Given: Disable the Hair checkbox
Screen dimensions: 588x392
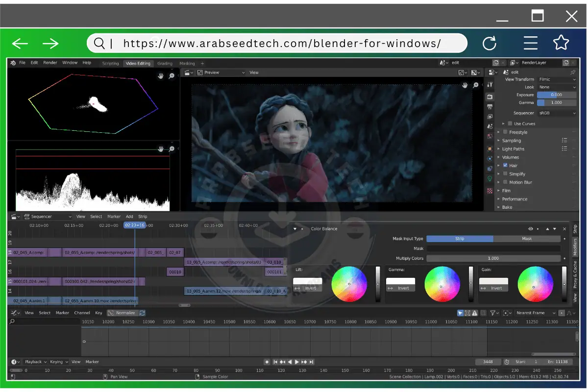Looking at the screenshot, I should (x=505, y=166).
